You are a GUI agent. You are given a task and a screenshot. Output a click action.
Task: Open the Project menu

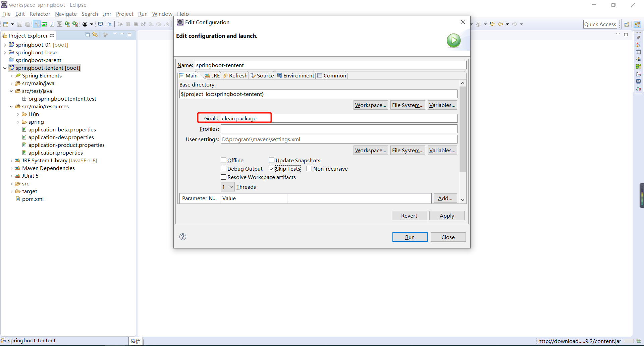tap(125, 14)
